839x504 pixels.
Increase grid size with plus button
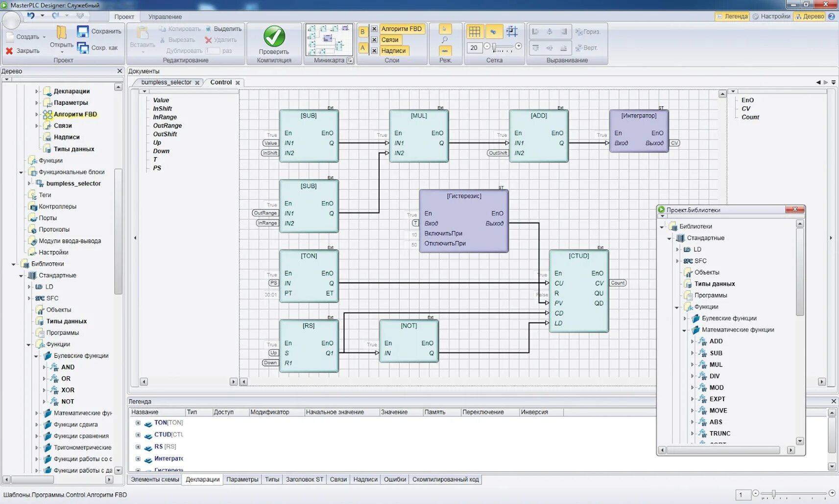coord(519,46)
